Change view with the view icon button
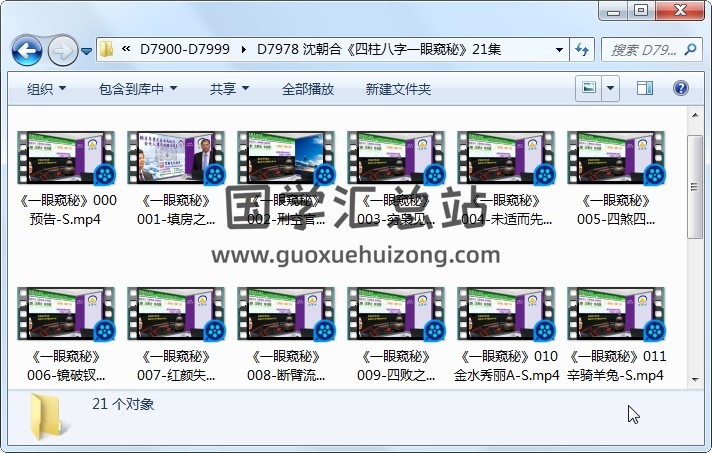The height and width of the screenshot is (453, 712). 589,88
